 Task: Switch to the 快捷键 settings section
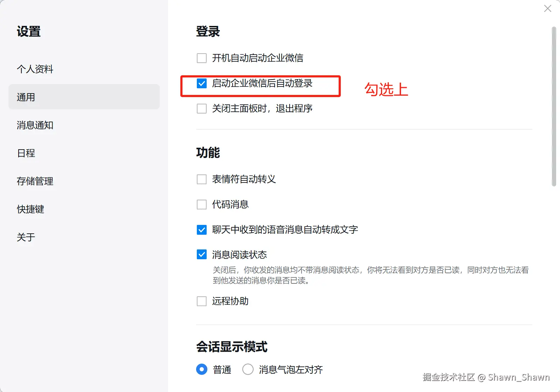(84, 209)
